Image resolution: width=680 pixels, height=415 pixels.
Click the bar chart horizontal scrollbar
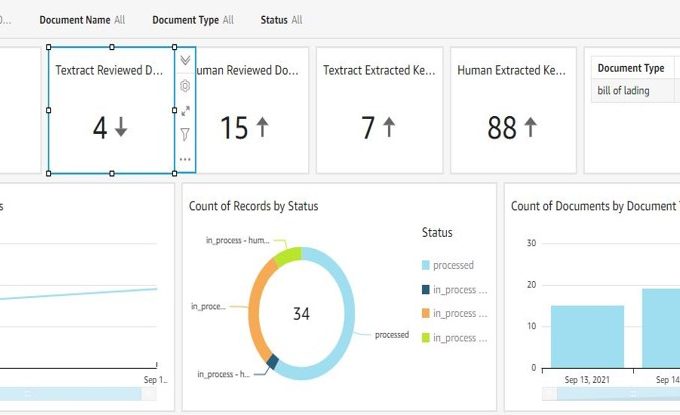tap(600, 394)
